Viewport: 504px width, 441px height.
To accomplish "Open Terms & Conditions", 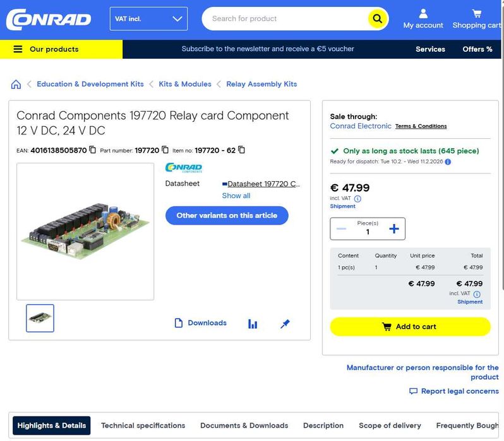I will click(x=421, y=126).
